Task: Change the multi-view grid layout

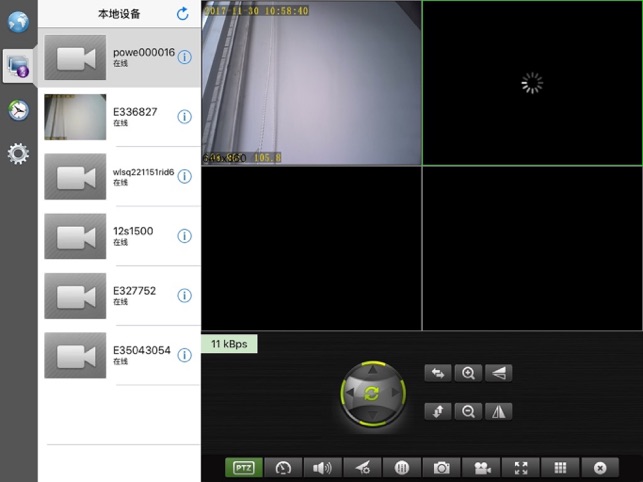Action: tap(561, 468)
